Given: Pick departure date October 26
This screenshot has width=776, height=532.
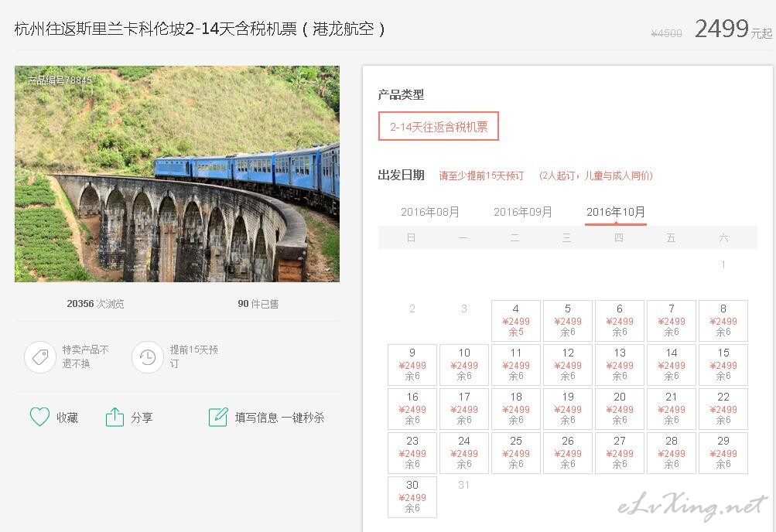Looking at the screenshot, I should pyautogui.click(x=568, y=452).
